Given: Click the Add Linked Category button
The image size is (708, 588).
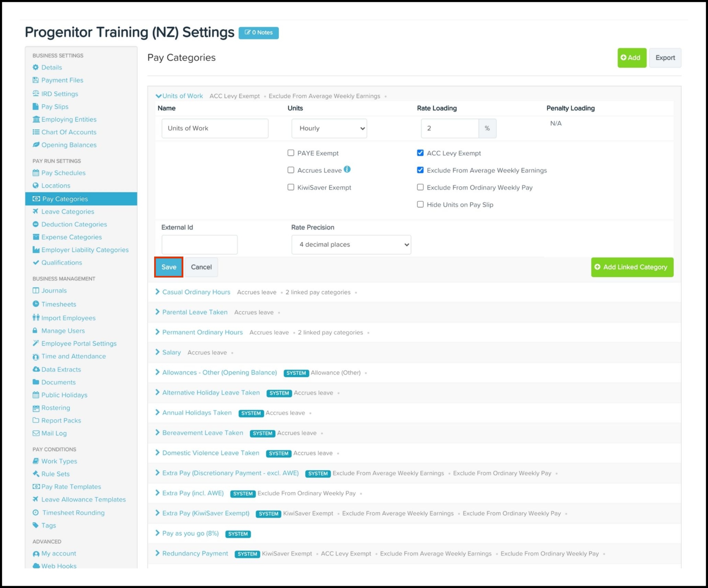Looking at the screenshot, I should point(632,267).
